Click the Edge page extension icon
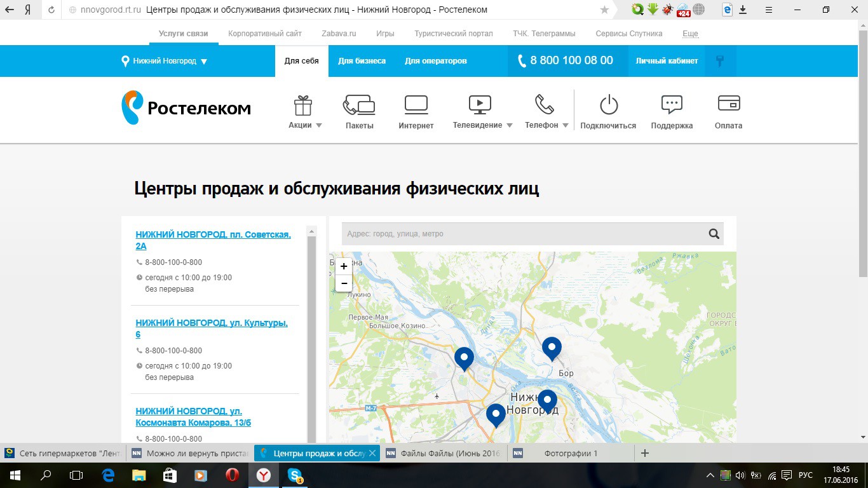Viewport: 868px width, 488px height. click(x=728, y=10)
